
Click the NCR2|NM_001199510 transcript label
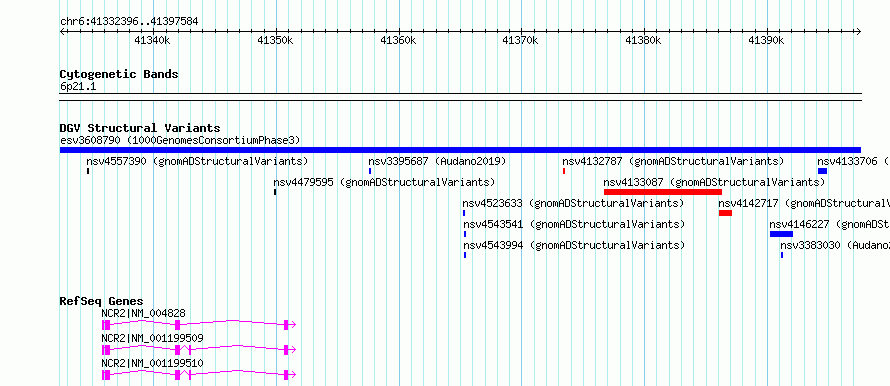(x=152, y=363)
